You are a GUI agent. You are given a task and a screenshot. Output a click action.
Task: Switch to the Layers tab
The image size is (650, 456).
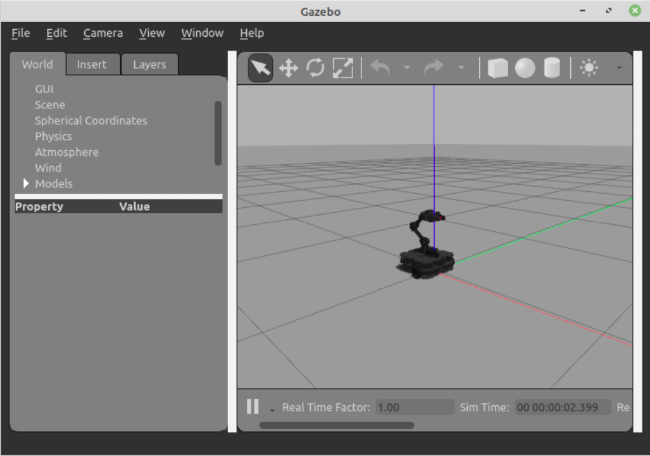(149, 64)
